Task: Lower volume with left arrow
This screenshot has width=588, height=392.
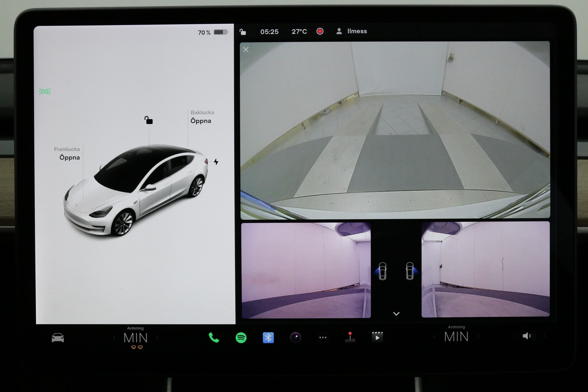Action: point(514,336)
